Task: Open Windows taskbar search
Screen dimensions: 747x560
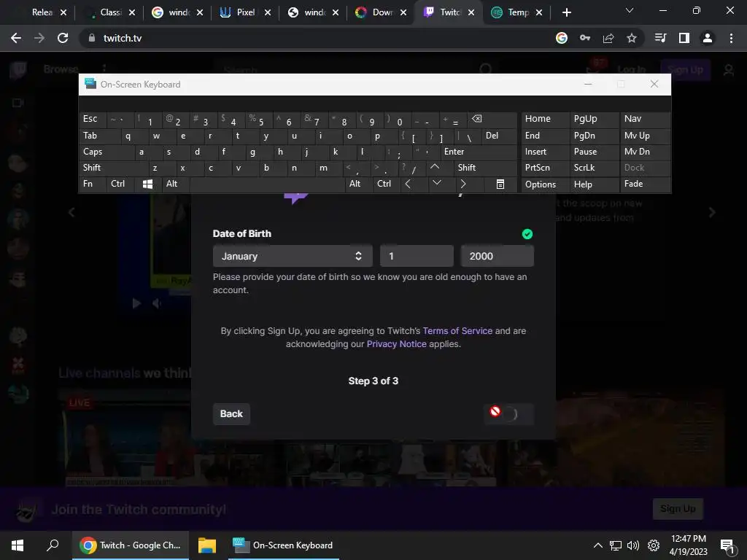Action: pos(53,545)
